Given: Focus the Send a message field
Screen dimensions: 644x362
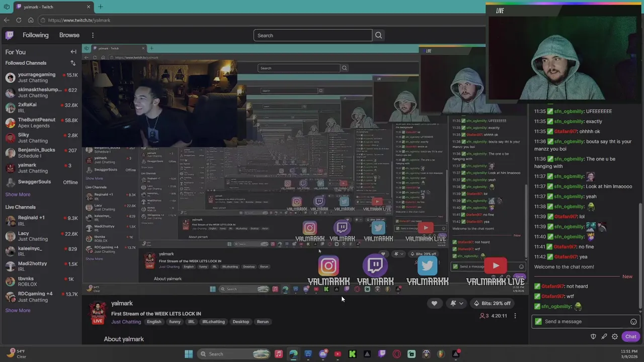Looking at the screenshot, I should coord(585,322).
